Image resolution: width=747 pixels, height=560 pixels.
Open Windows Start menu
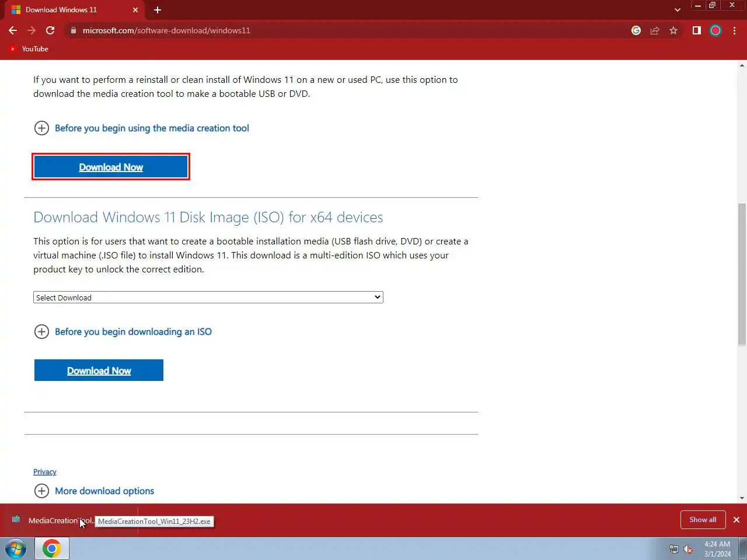16,549
